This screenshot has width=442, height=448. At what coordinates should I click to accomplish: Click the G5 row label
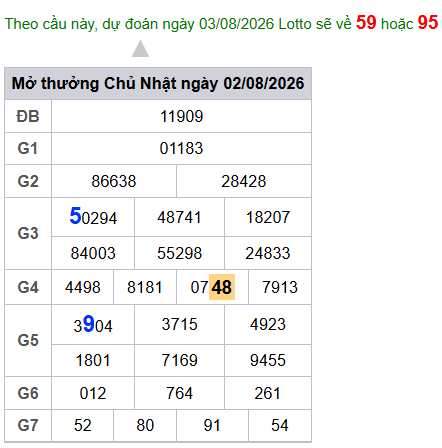pyautogui.click(x=28, y=341)
